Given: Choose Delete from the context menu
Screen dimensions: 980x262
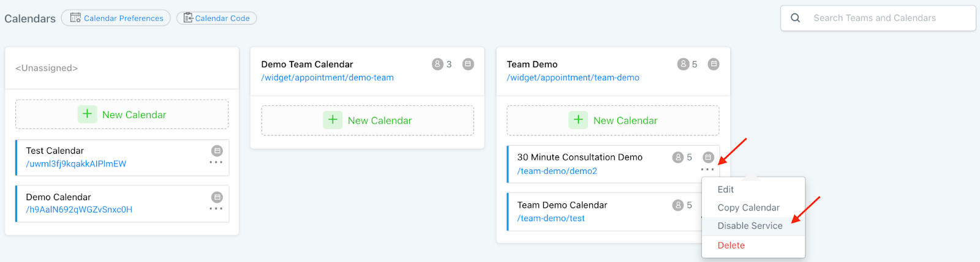Looking at the screenshot, I should [731, 245].
